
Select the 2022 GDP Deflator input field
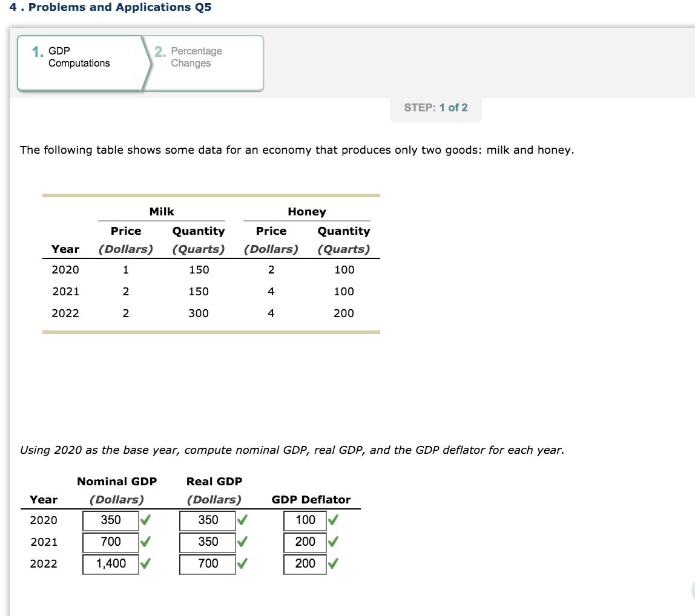coord(305,564)
